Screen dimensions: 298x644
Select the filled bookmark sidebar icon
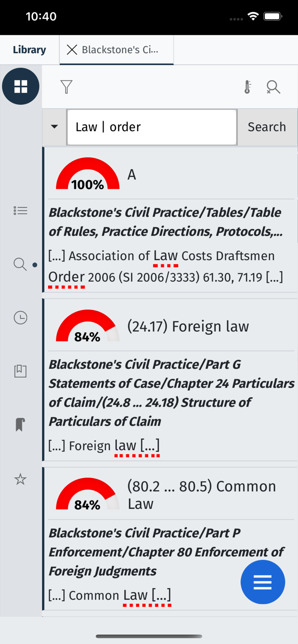pos(19,425)
